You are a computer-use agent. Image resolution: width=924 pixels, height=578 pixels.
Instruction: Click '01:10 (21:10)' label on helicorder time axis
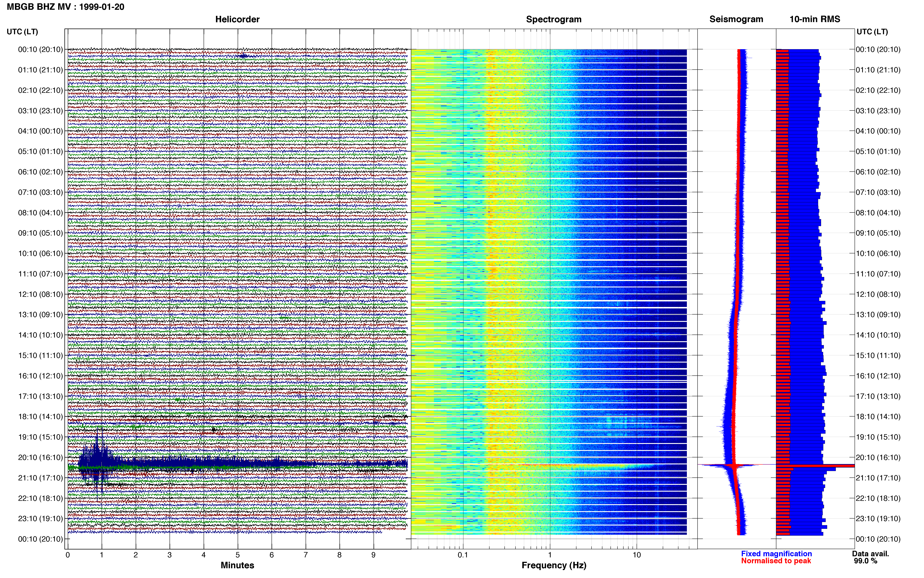pyautogui.click(x=41, y=70)
